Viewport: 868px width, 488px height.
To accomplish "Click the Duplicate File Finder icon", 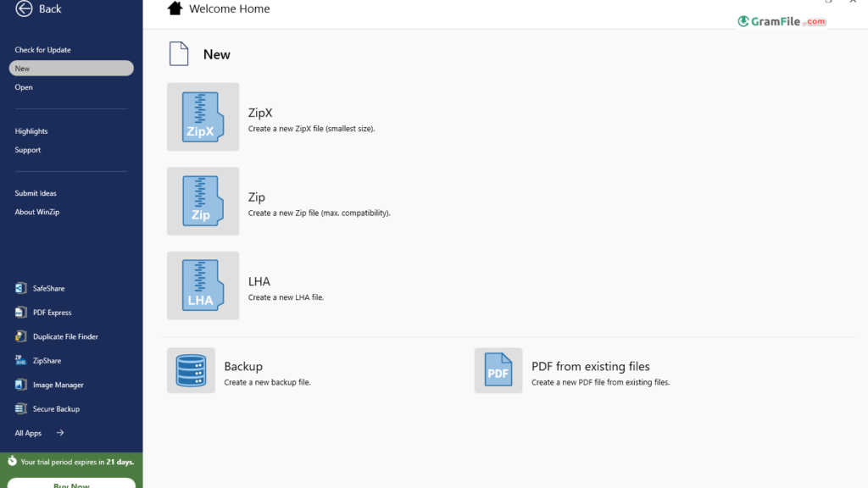I will (x=20, y=336).
